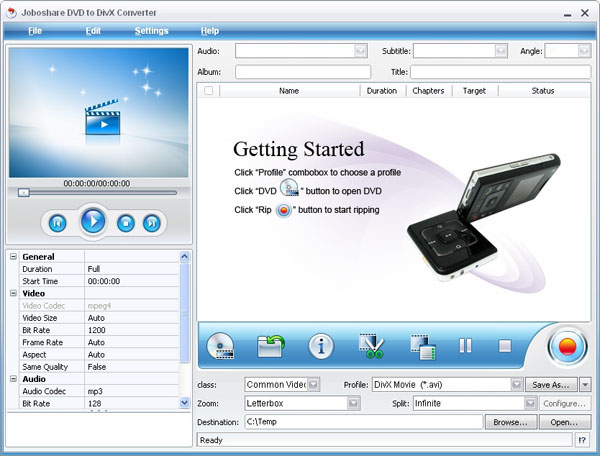Collapse the Audio properties group
Screen dimensions: 600x456
[x=13, y=379]
